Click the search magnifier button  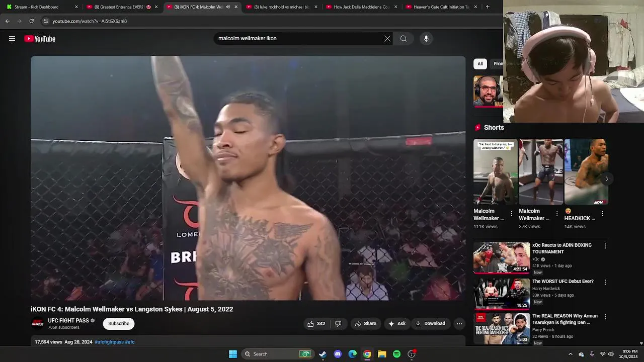404,38
